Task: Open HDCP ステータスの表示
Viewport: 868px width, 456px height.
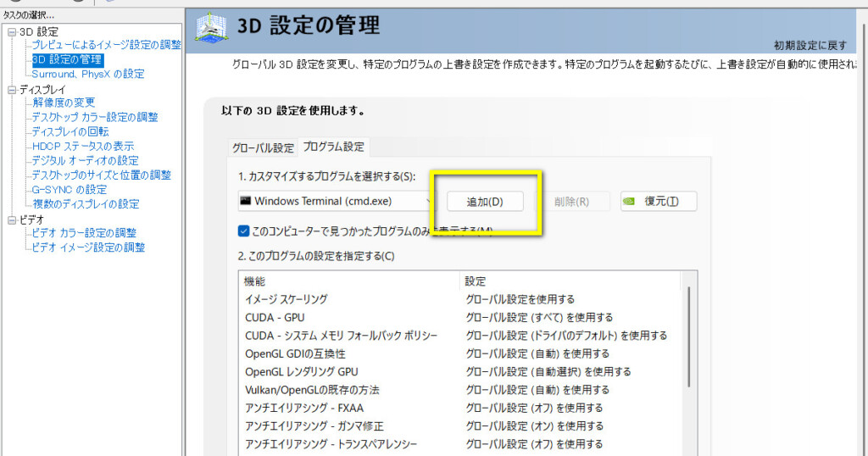Action: click(83, 146)
